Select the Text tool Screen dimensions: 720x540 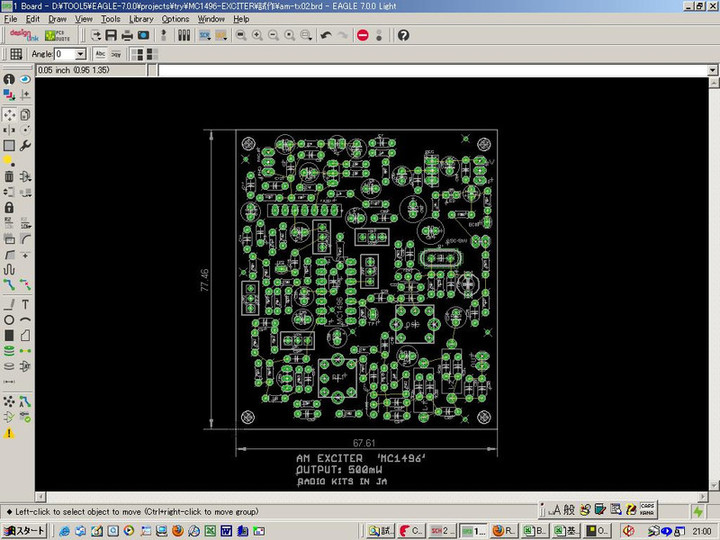25,303
